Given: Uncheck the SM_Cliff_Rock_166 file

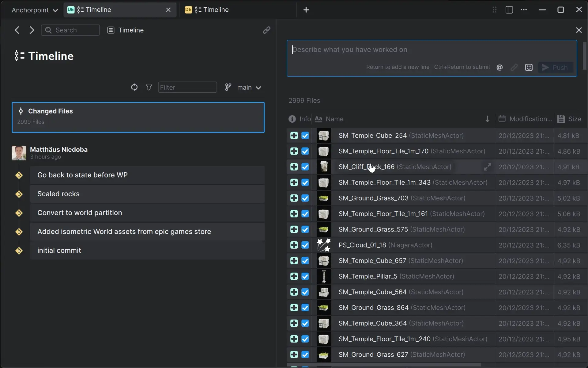Looking at the screenshot, I should tap(305, 167).
